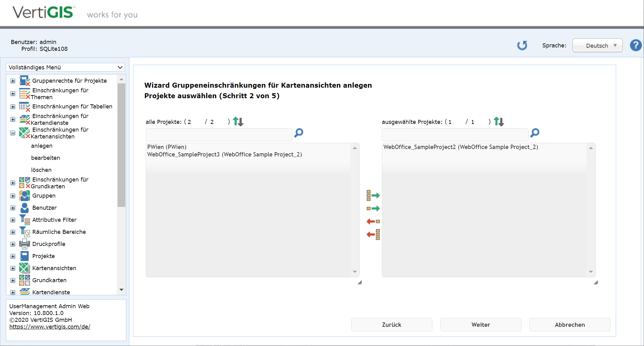
Task: Expand the Druckprofile tree node
Action: click(x=13, y=244)
